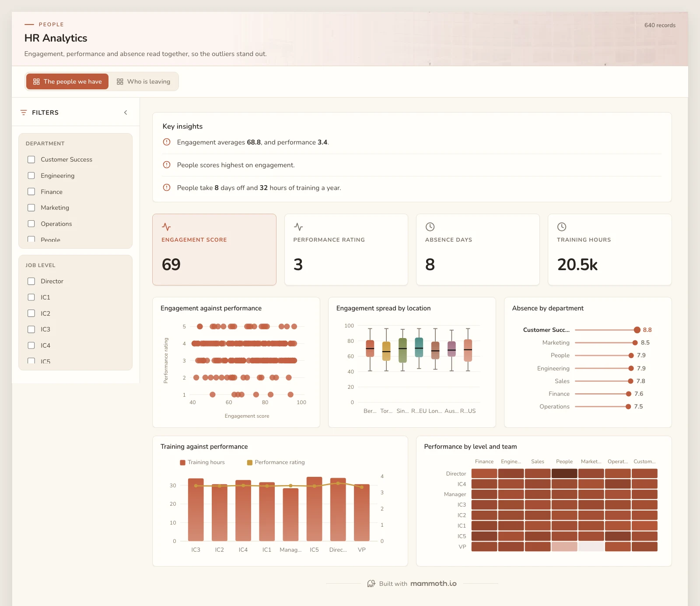The width and height of the screenshot is (700, 606).
Task: Click the pulse icon on Performance Rating card
Action: 298,227
